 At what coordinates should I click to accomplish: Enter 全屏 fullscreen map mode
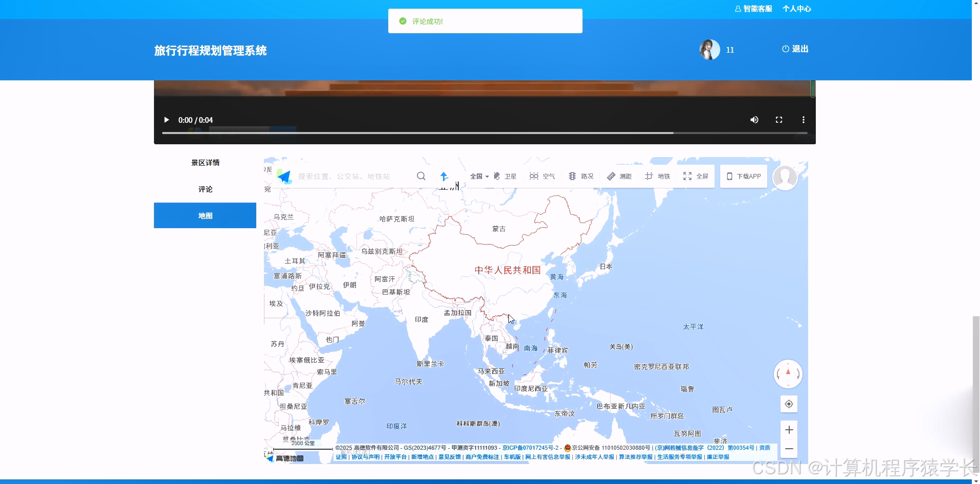[696, 176]
